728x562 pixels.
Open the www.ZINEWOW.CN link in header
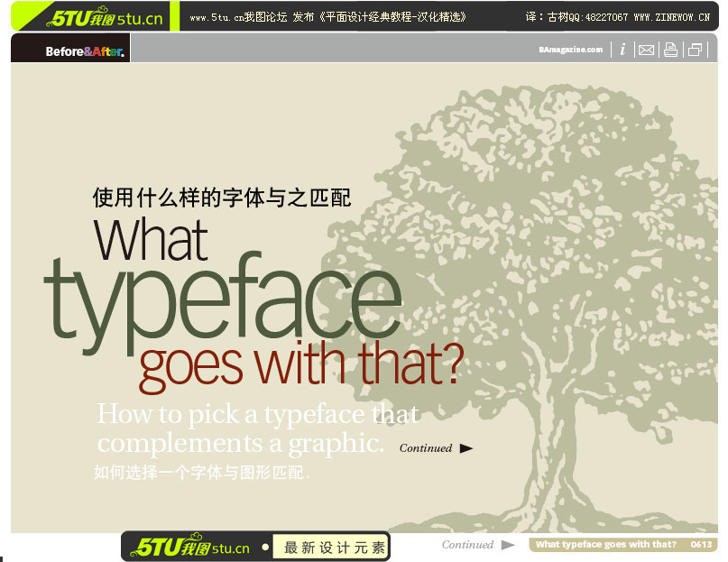(x=672, y=17)
